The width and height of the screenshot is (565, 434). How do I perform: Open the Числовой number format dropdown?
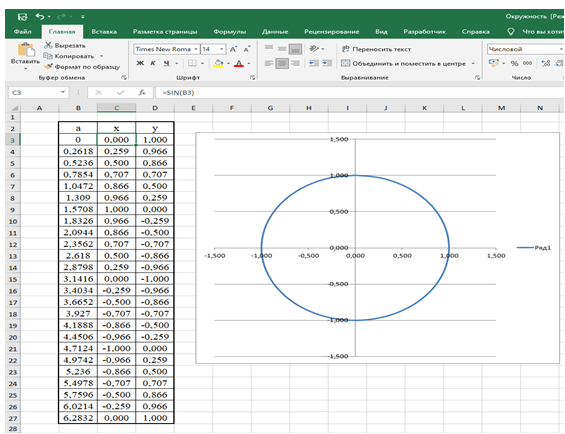pyautogui.click(x=561, y=49)
